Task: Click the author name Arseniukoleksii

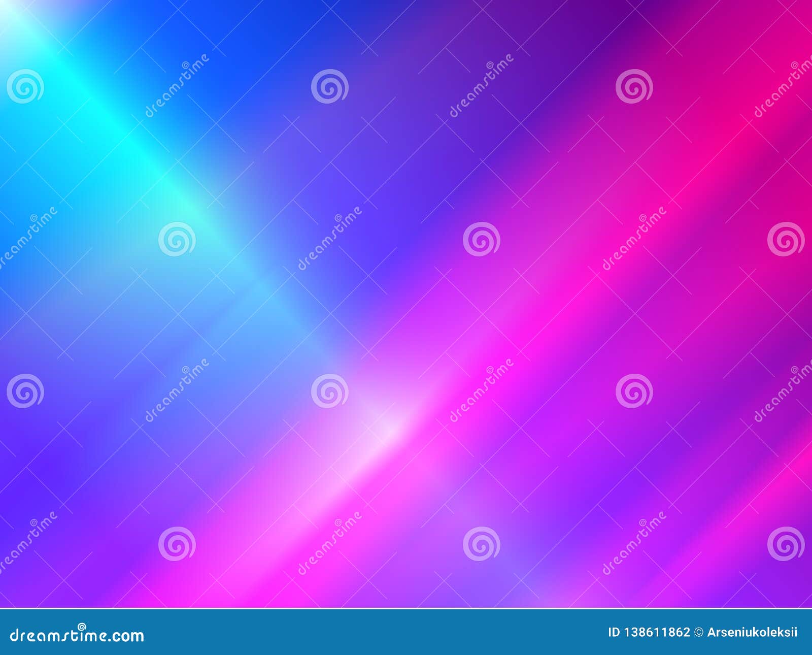Action: click(753, 632)
